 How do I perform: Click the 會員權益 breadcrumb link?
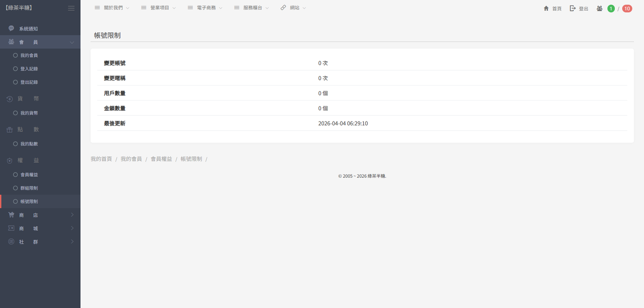(x=161, y=159)
